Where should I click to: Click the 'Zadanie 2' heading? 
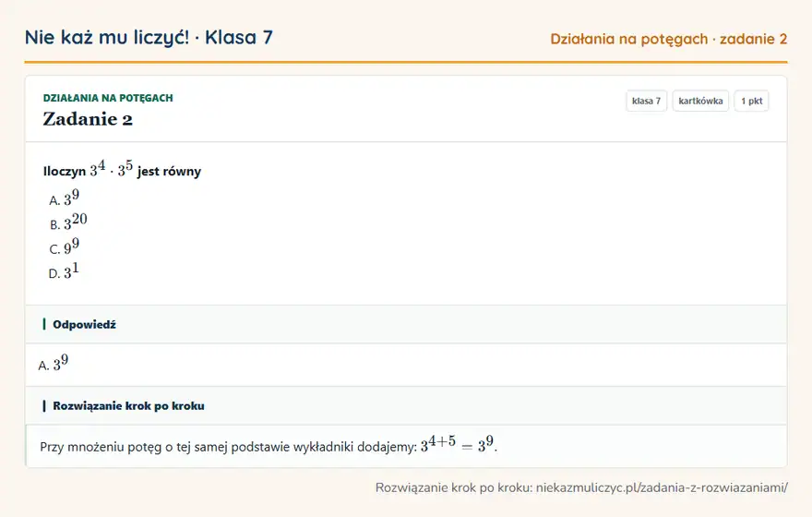[88, 119]
